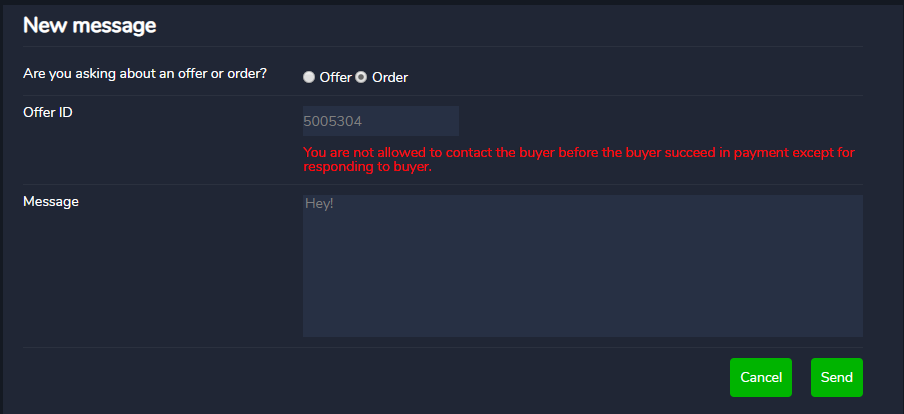This screenshot has height=414, width=904.
Task: Click the bottom-right corner of Message box
Action: 859,333
